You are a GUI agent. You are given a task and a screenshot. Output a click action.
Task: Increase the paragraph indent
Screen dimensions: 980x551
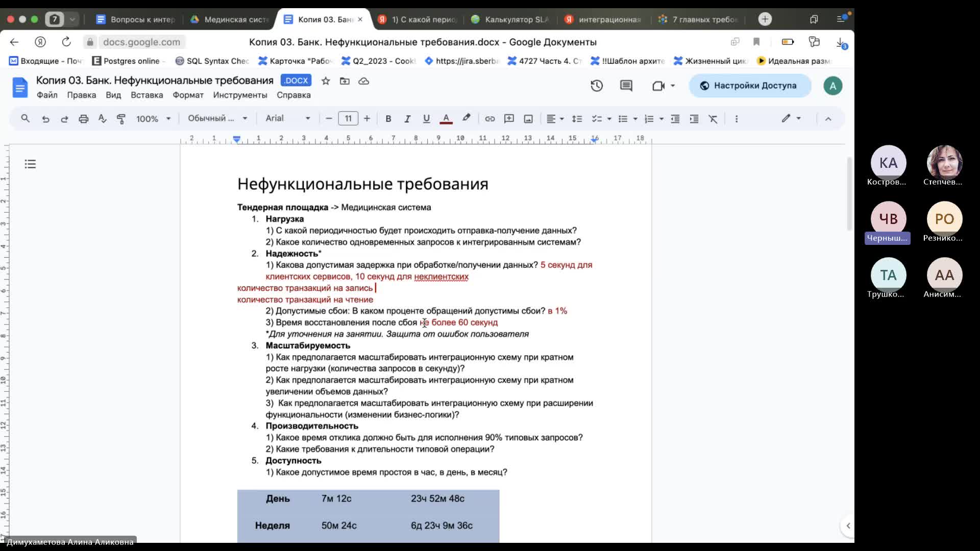(x=694, y=119)
